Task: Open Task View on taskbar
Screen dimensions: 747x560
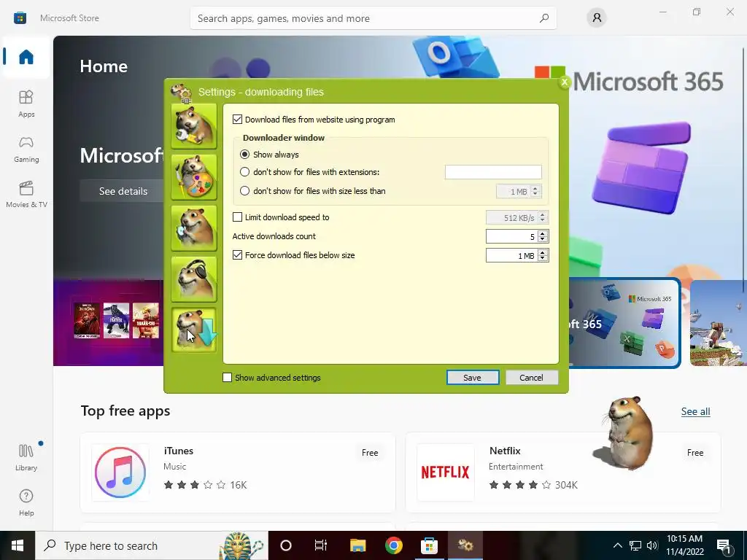Action: coord(321,545)
